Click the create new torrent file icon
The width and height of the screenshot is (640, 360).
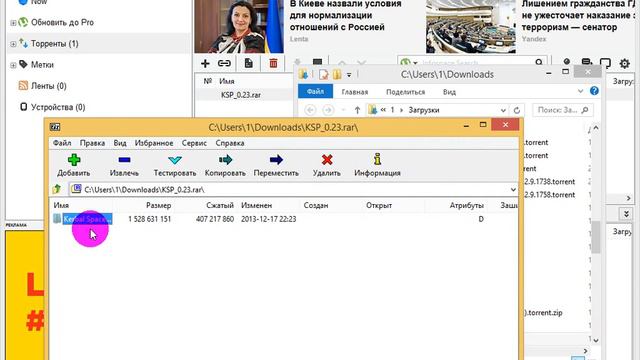249,63
